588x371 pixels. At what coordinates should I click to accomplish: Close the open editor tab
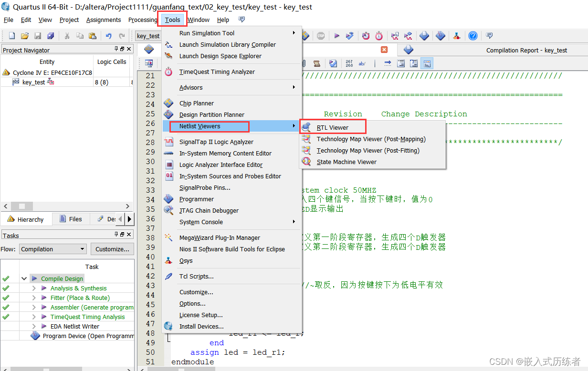click(x=384, y=50)
